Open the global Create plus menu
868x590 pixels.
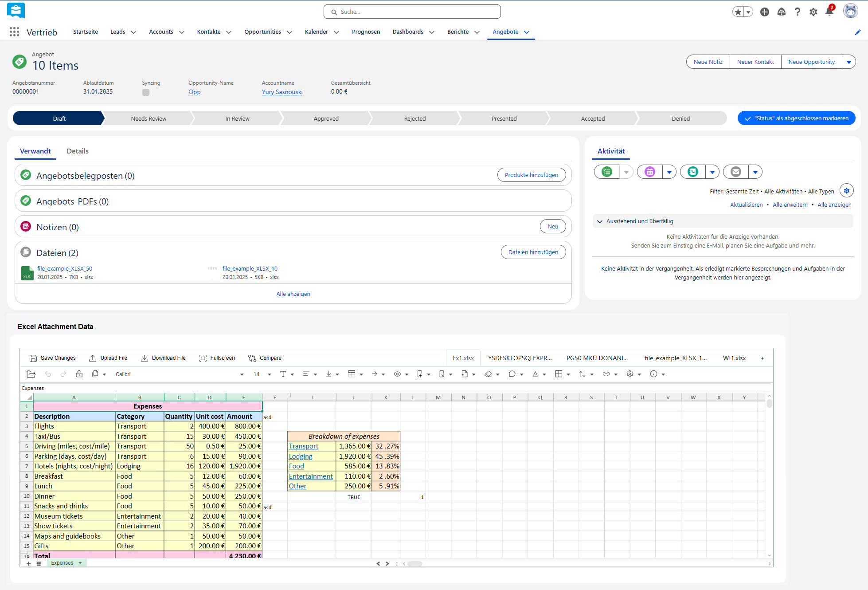click(x=765, y=12)
